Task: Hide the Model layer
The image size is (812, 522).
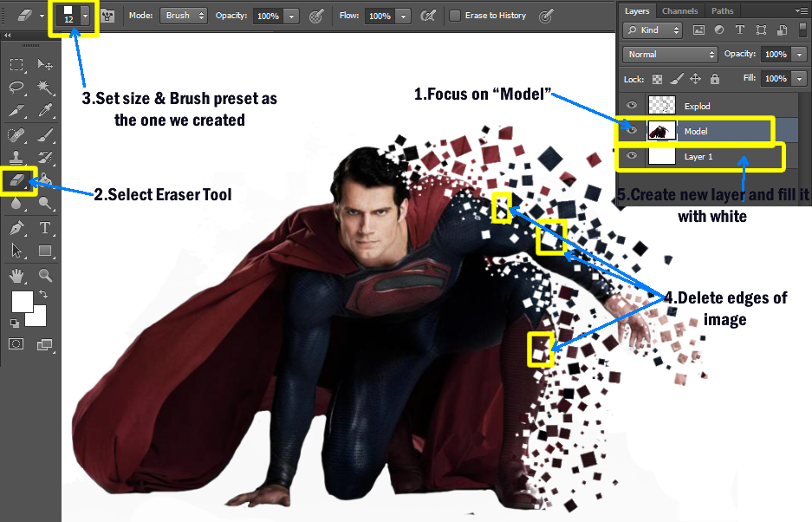Action: pyautogui.click(x=631, y=130)
